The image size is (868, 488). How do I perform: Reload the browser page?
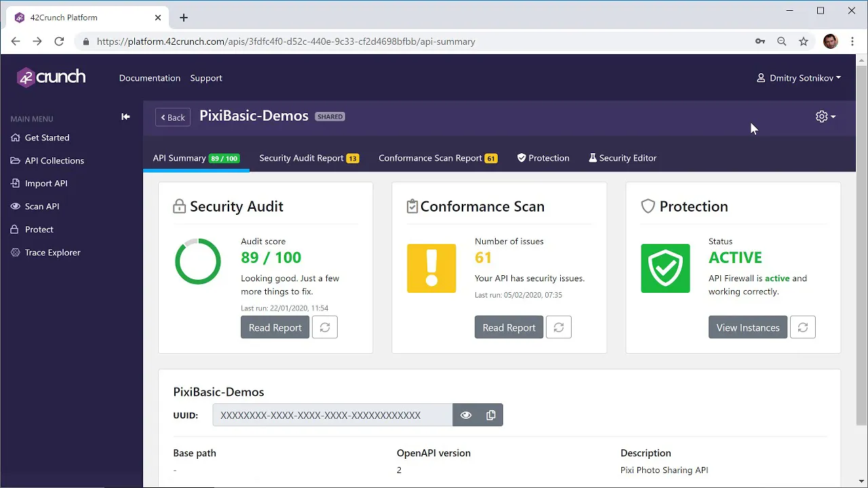tap(59, 41)
